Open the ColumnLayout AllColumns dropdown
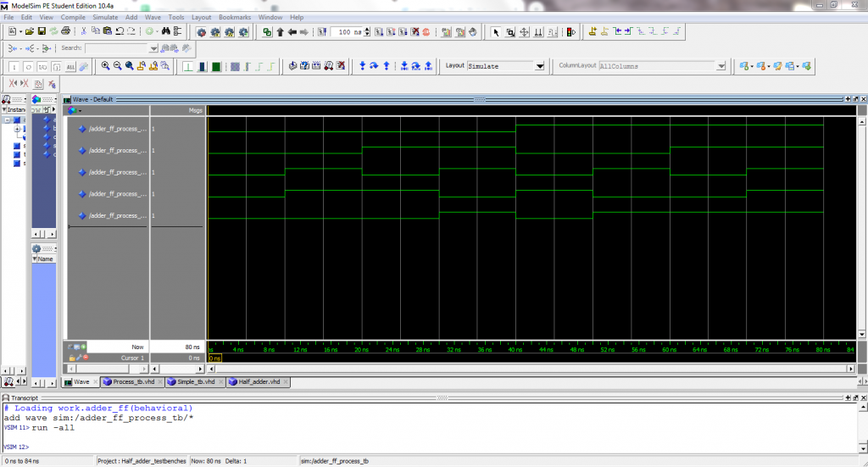This screenshot has height=467, width=868. [x=721, y=66]
